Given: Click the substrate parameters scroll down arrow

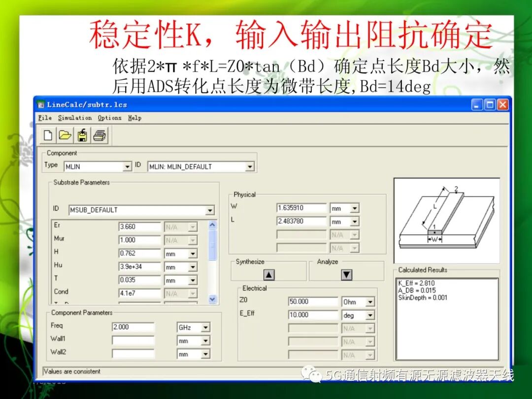Looking at the screenshot, I should 212,299.
